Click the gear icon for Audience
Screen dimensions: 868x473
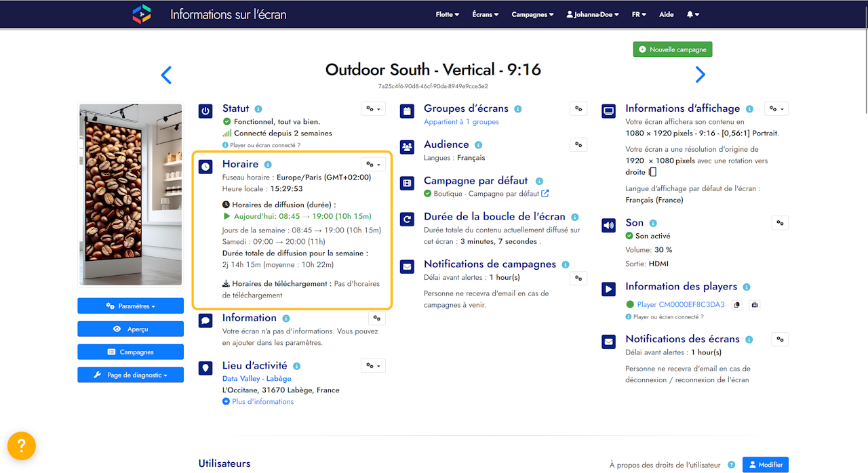click(578, 144)
